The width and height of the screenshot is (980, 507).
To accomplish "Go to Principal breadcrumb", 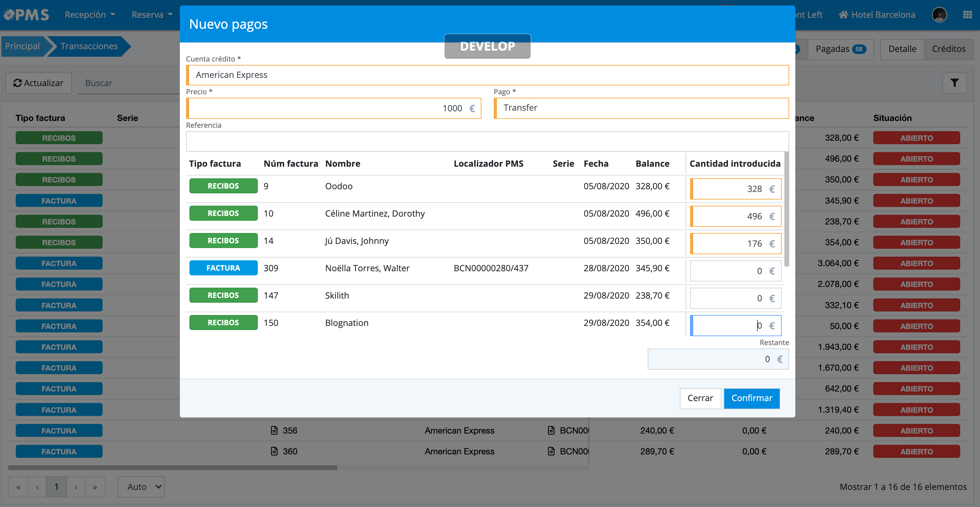I will click(23, 46).
